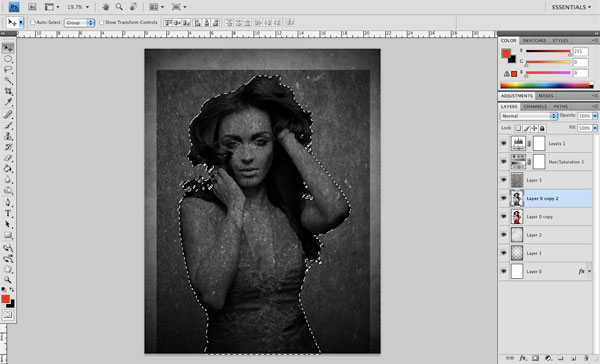Toggle lock all in the Layers panel

[x=542, y=128]
